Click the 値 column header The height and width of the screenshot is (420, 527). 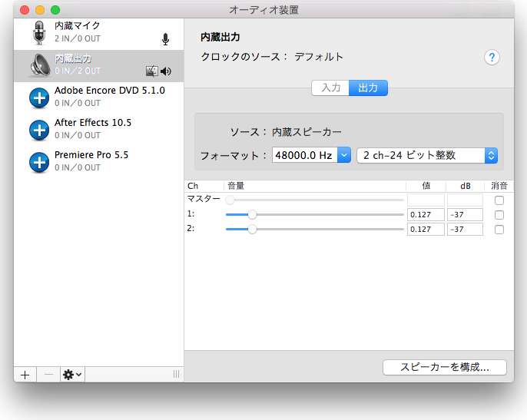pyautogui.click(x=426, y=186)
